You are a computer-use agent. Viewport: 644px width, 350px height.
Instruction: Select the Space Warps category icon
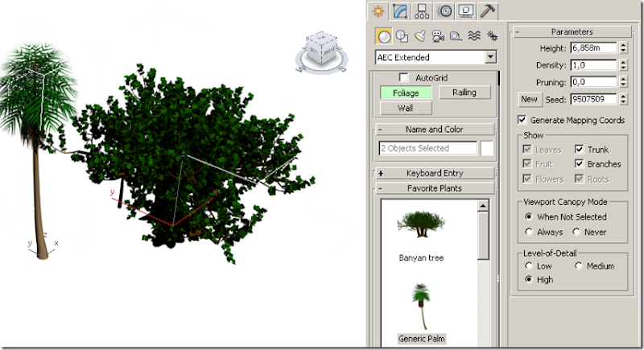coord(474,36)
